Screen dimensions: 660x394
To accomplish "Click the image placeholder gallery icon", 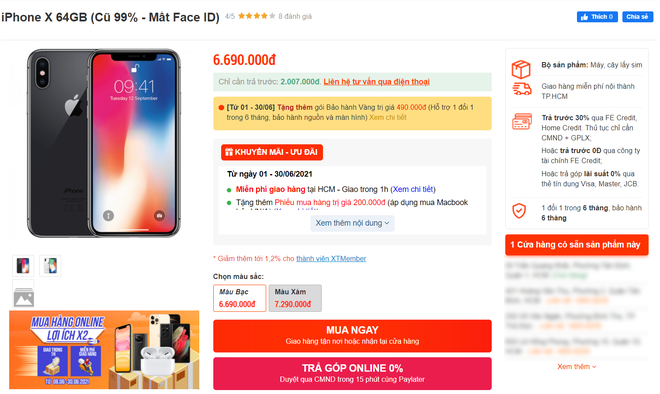I will pos(24,297).
